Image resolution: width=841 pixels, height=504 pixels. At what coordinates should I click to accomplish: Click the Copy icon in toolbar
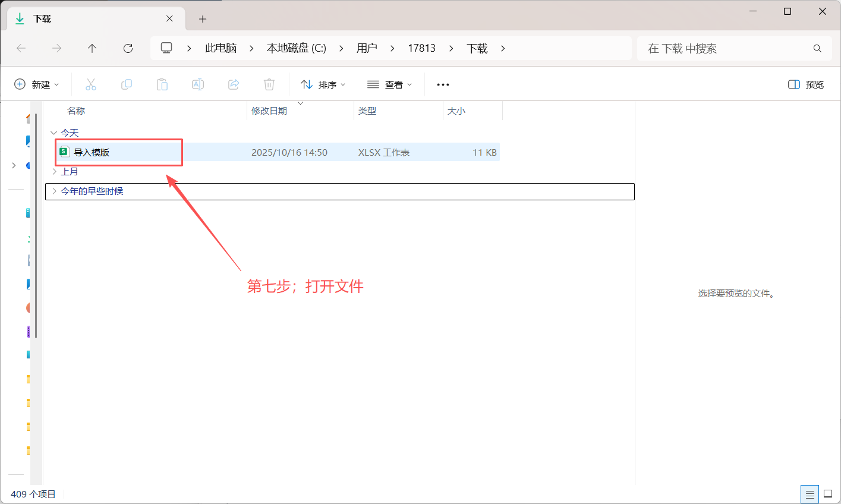(x=127, y=84)
